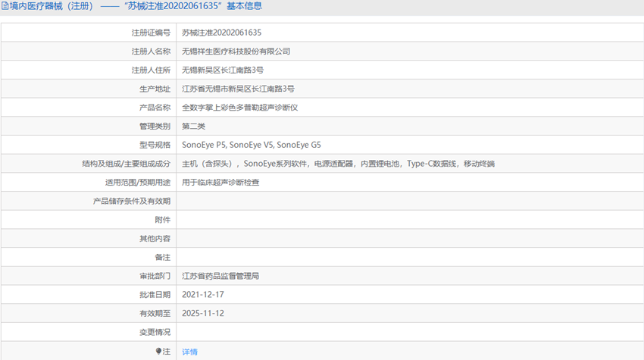Select expiry date 2025-11-12
Screen dimensions: 644x360
point(203,314)
